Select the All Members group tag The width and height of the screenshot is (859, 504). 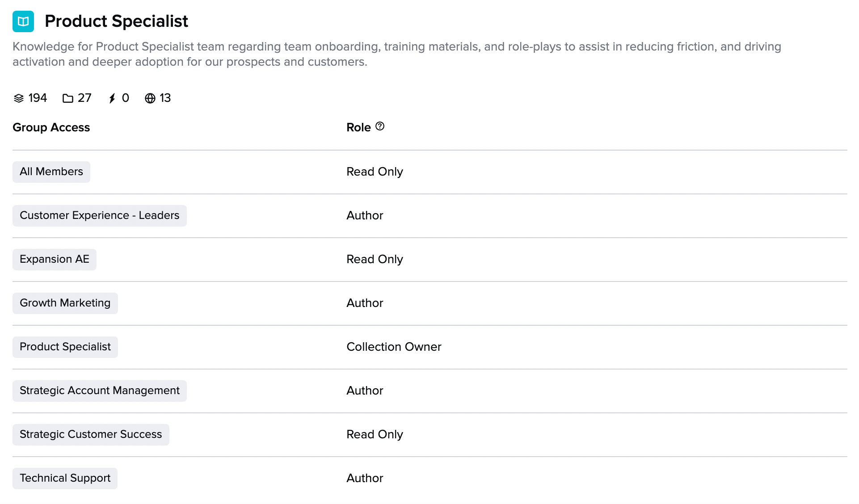coord(51,172)
